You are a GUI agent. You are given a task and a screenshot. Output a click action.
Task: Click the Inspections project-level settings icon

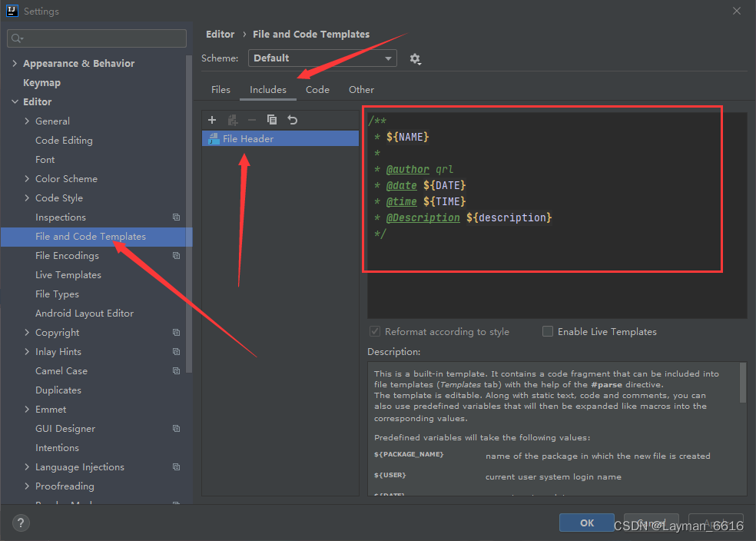click(177, 217)
